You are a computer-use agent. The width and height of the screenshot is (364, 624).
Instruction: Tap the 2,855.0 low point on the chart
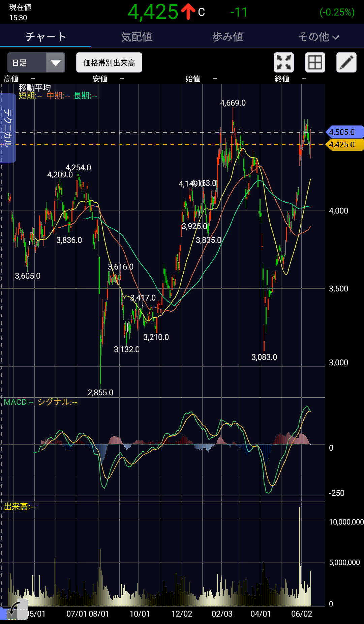(100, 392)
